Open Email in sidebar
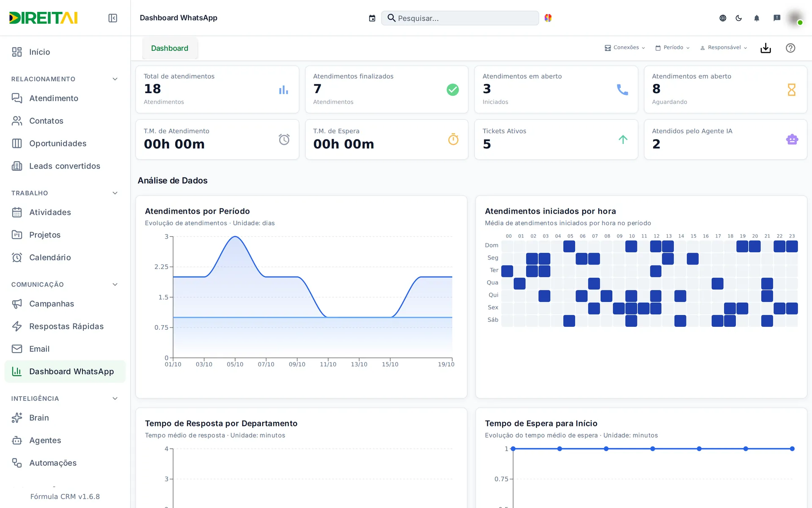 (x=65, y=349)
